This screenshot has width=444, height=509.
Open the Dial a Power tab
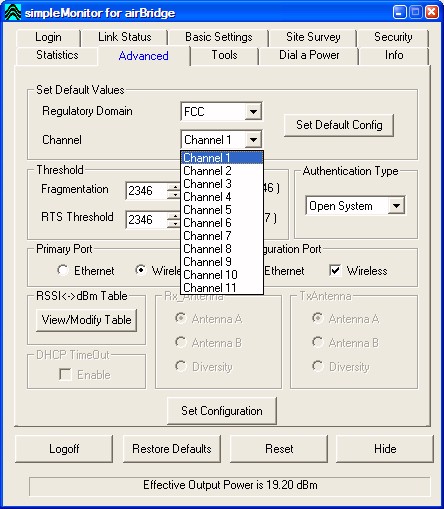click(x=309, y=55)
